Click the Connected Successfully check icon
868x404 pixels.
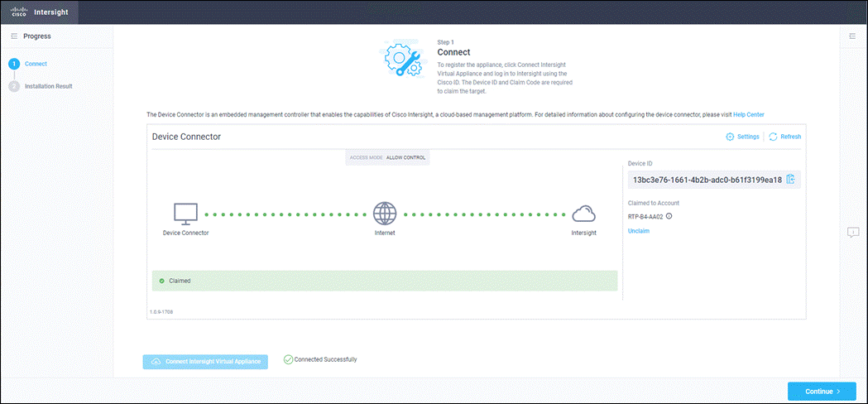[x=288, y=359]
